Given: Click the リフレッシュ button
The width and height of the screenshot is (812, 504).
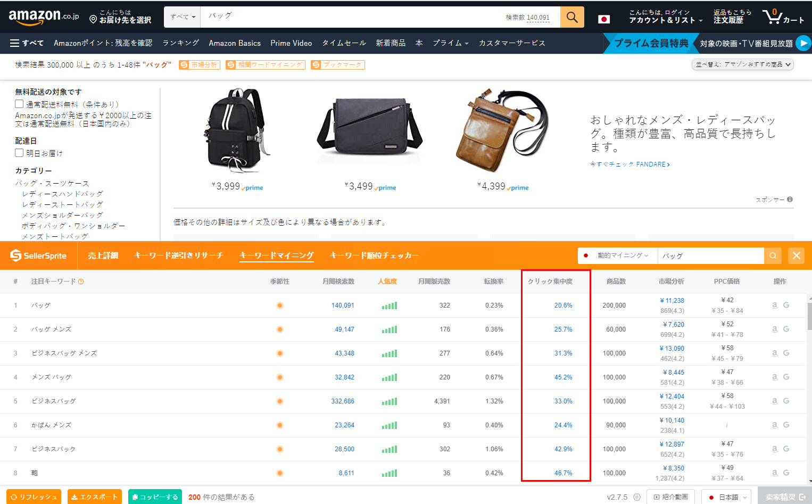Looking at the screenshot, I should click(x=34, y=497).
